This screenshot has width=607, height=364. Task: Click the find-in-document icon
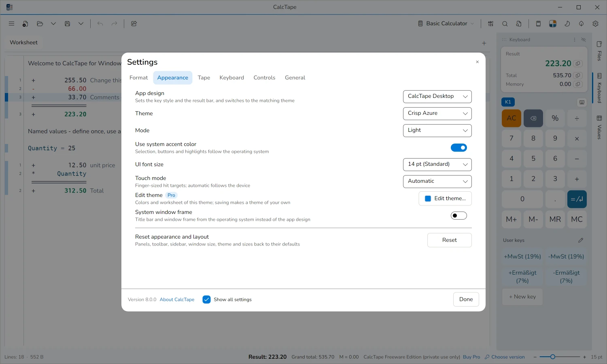[519, 23]
